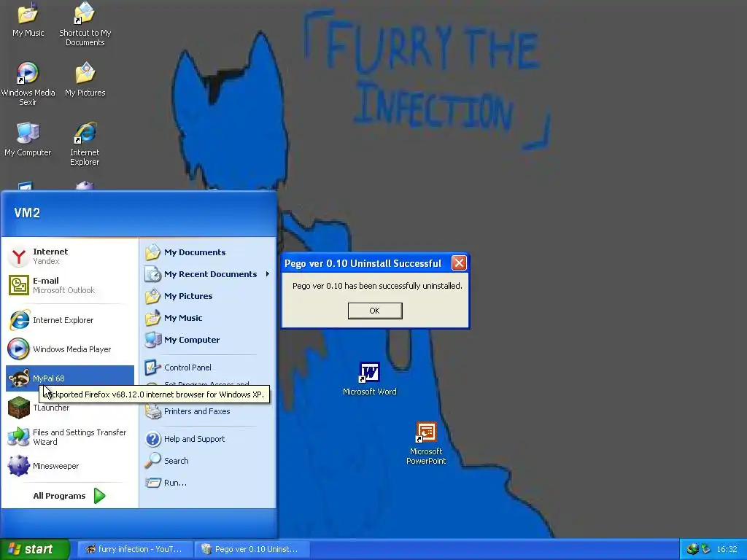The width and height of the screenshot is (747, 560).
Task: Click the Control Panel icon
Action: 152,367
